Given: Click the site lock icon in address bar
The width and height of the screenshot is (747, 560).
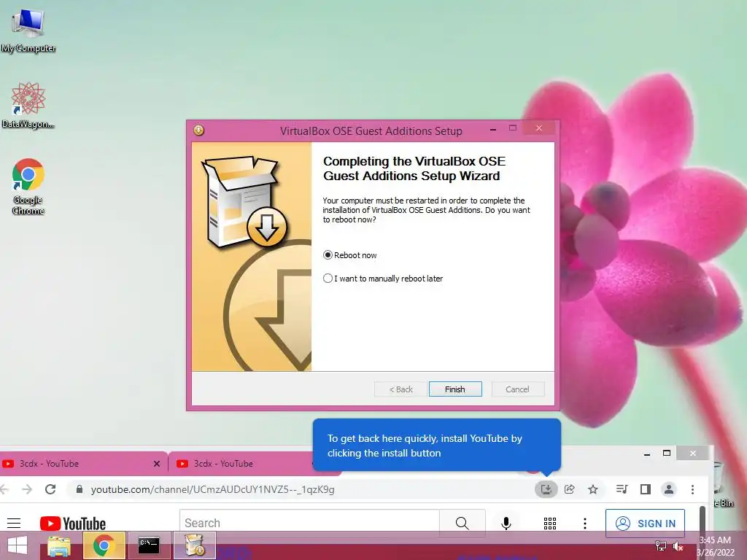Looking at the screenshot, I should coord(80,489).
